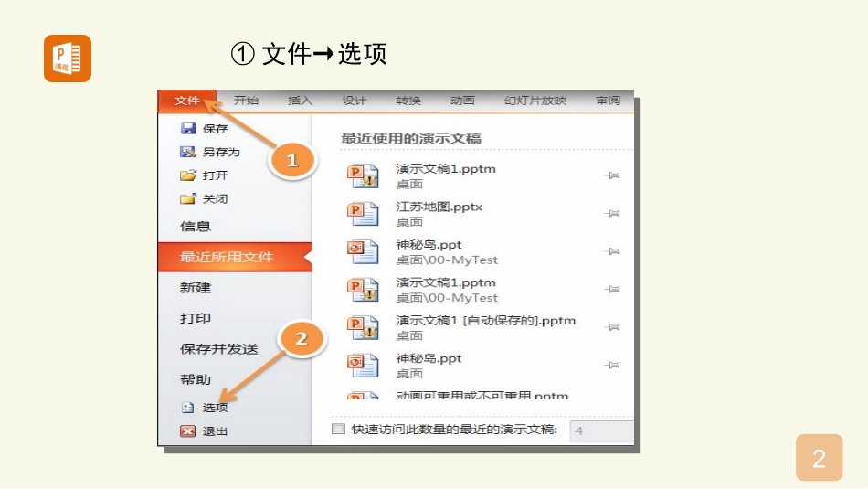Go to the 动画 tab
This screenshot has width=868, height=489.
tap(462, 101)
